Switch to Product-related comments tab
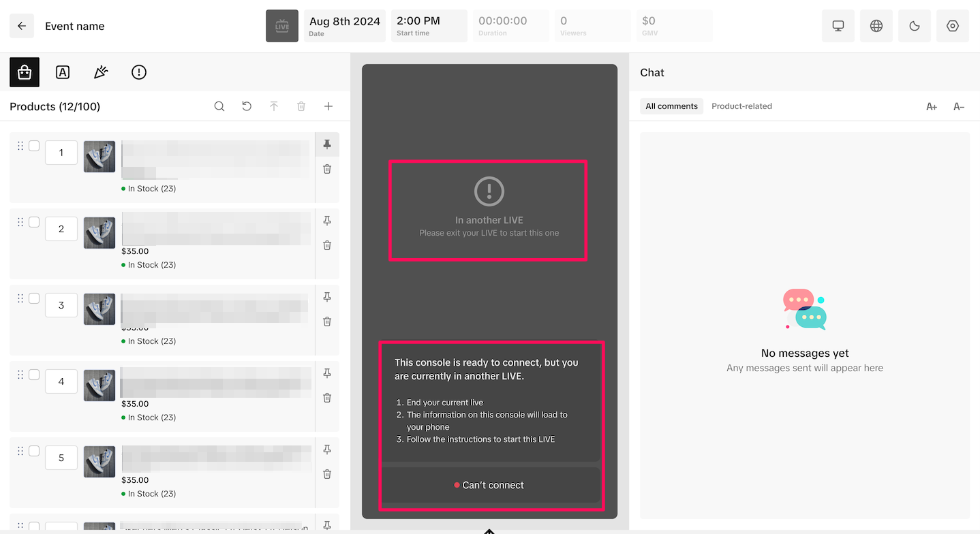980x534 pixels. (x=741, y=106)
